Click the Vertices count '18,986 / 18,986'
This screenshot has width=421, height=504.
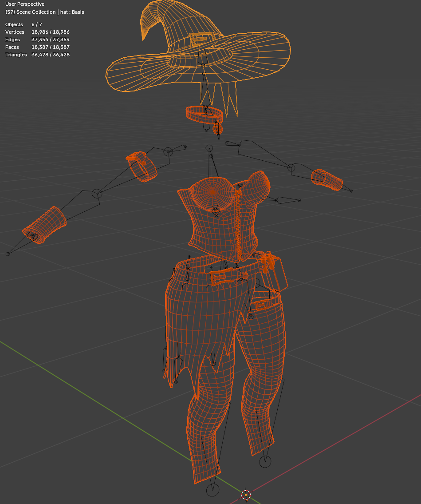click(51, 32)
